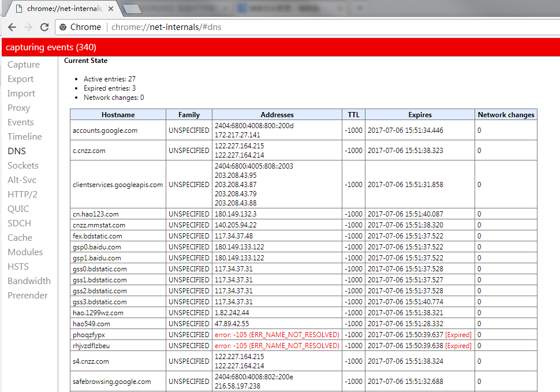The height and width of the screenshot is (392, 560).
Task: Click the Hostname column header
Action: [x=118, y=115]
